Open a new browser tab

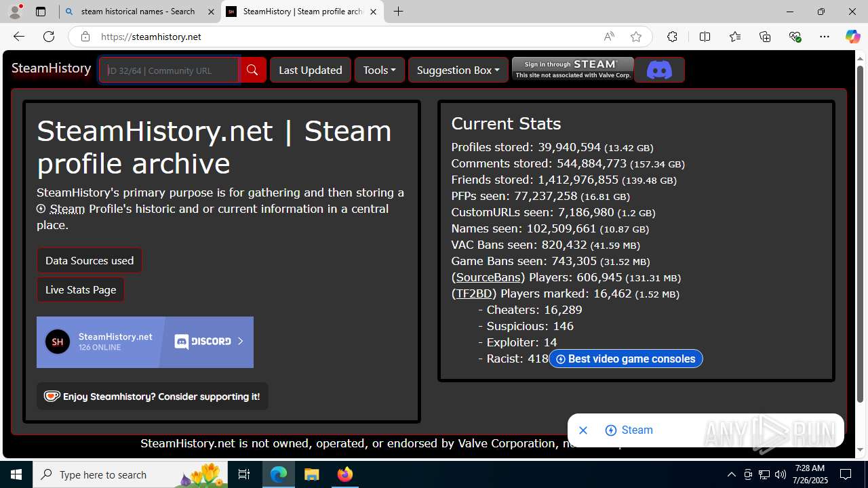[x=399, y=12]
